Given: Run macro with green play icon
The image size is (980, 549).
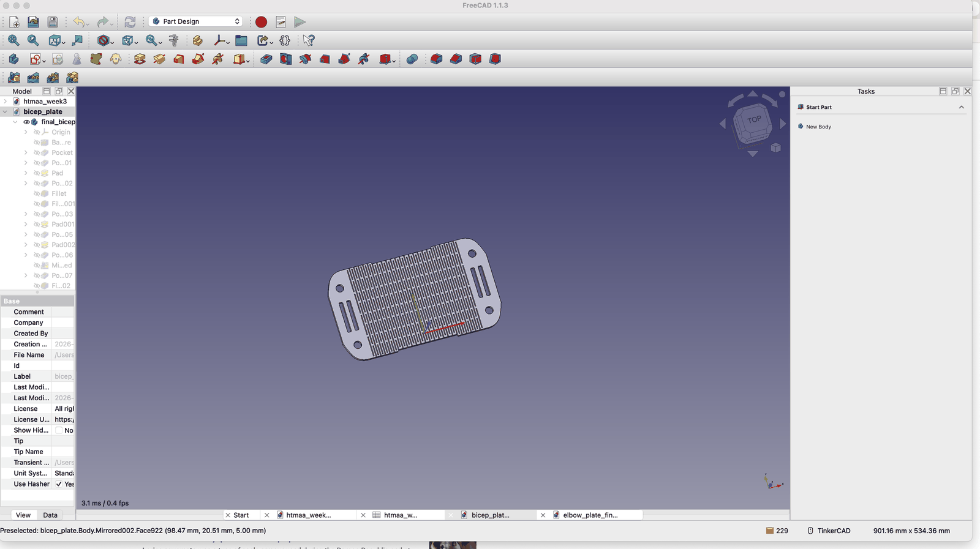Looking at the screenshot, I should point(300,22).
